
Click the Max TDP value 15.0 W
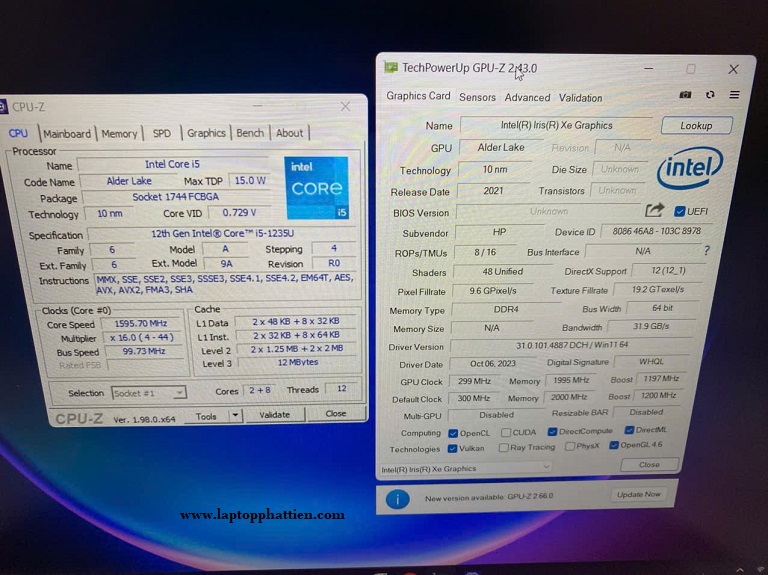tap(250, 181)
